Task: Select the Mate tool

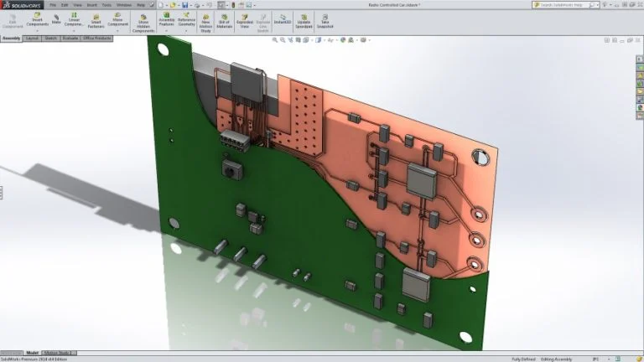Action: coord(56,18)
